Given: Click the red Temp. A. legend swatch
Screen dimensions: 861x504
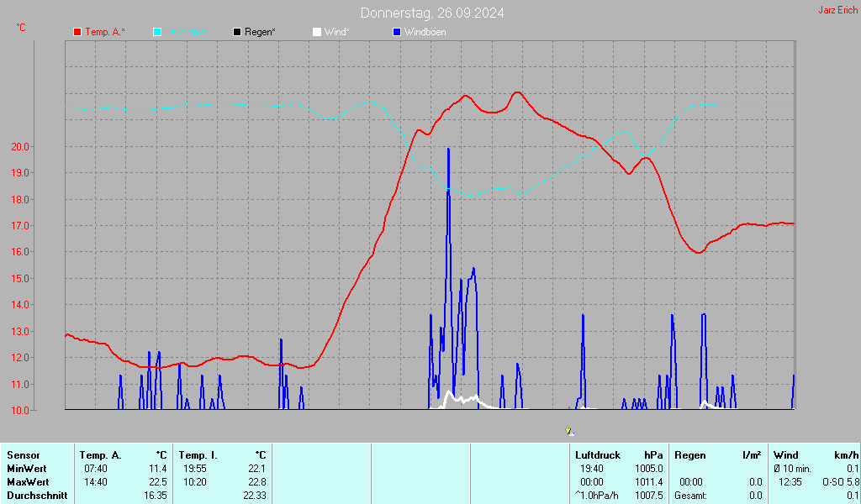Looking at the screenshot, I should pos(77,32).
